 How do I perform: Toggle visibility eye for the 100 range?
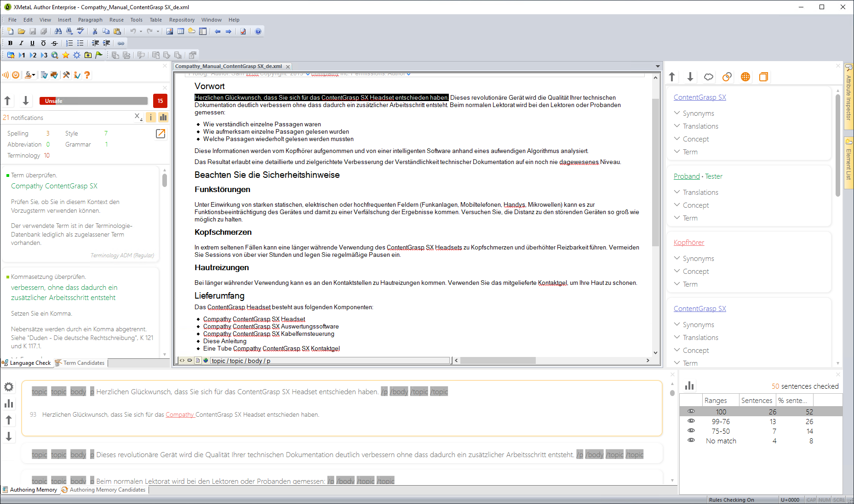click(x=691, y=412)
